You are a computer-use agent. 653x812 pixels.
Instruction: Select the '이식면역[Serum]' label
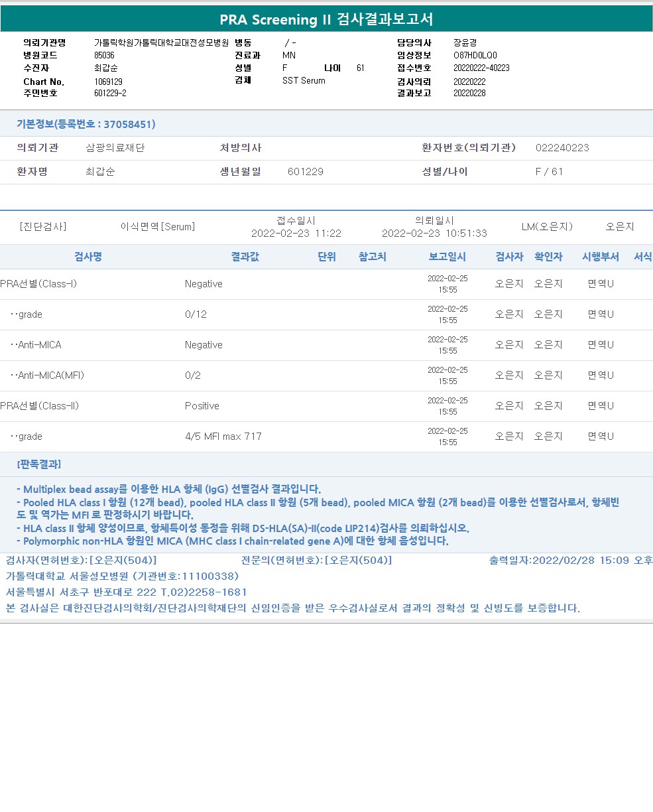158,227
